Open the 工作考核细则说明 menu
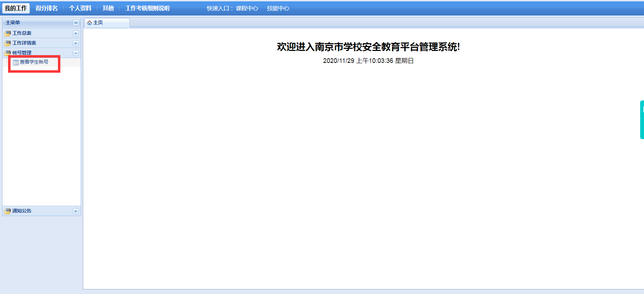644x294 pixels. pyautogui.click(x=147, y=8)
